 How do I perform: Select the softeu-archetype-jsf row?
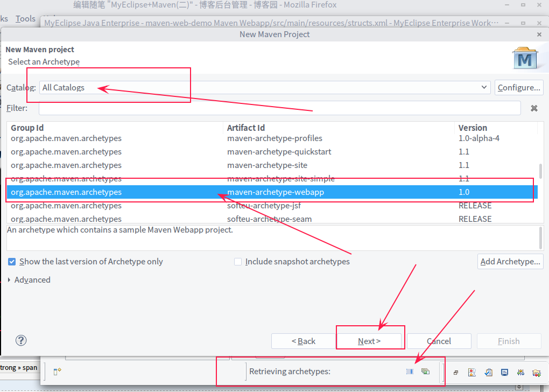pyautogui.click(x=272, y=205)
